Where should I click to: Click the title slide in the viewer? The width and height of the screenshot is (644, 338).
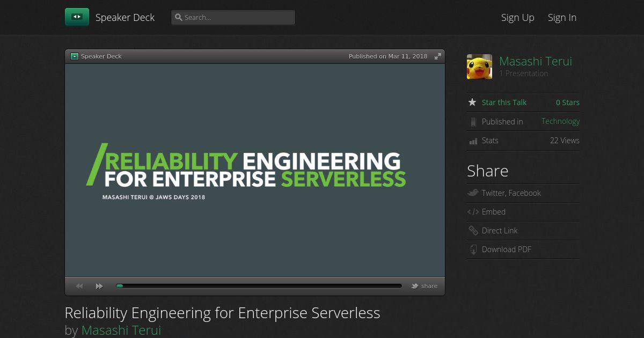click(x=255, y=170)
